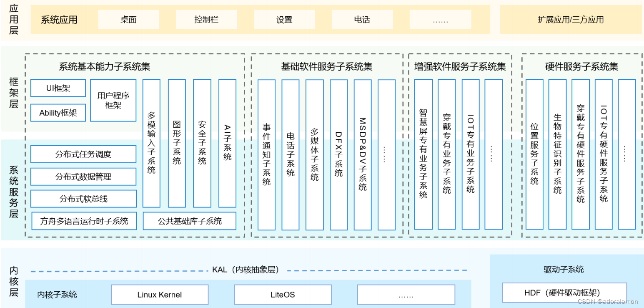Click the 电话子系统 column
Screen dimensions: 644x308
[x=291, y=155]
